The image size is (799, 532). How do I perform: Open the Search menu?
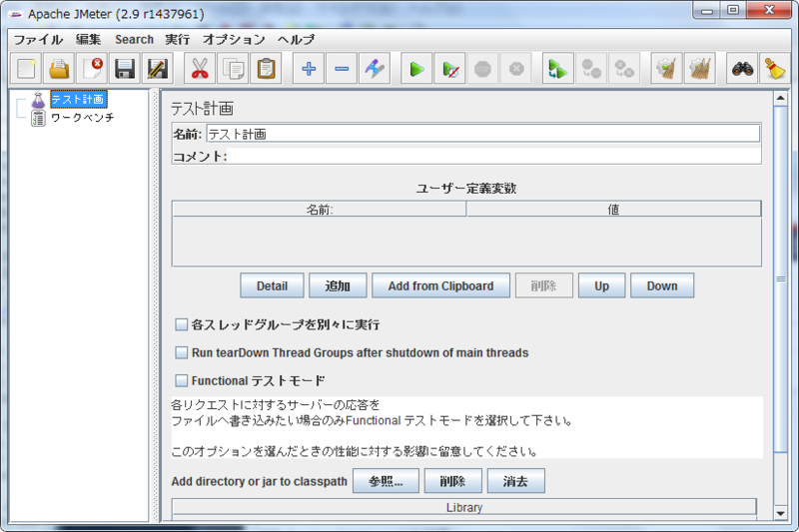click(x=134, y=40)
